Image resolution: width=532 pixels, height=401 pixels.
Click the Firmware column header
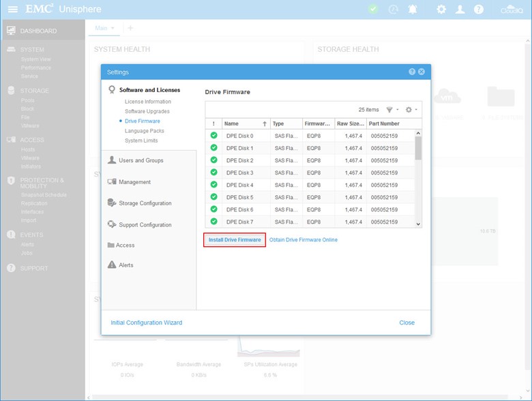[x=319, y=123]
